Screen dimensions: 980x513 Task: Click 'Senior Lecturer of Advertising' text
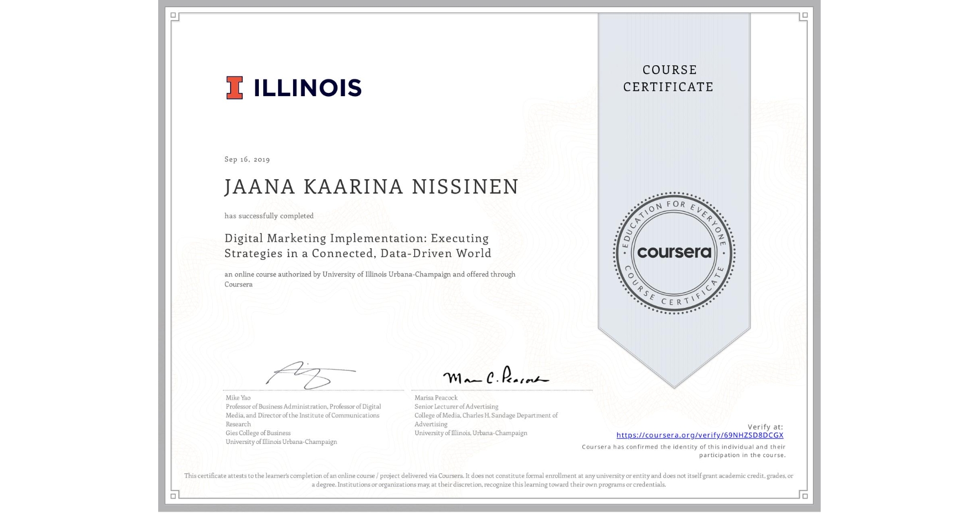[456, 406]
